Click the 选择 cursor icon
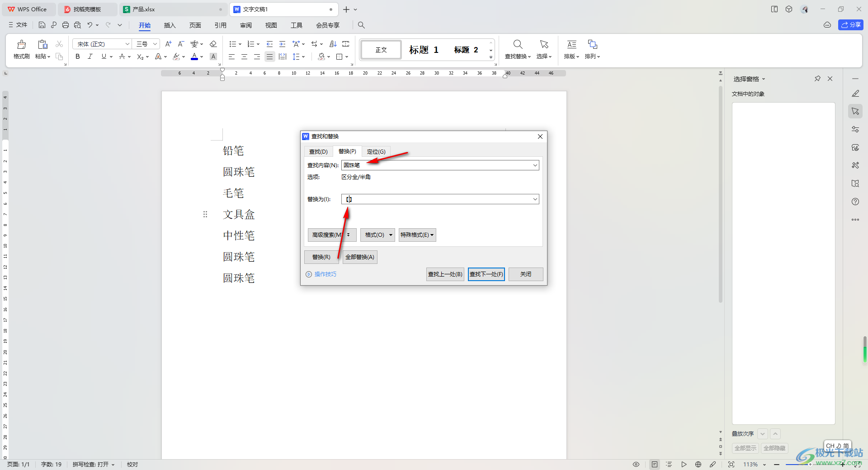The image size is (868, 470). 544,44
